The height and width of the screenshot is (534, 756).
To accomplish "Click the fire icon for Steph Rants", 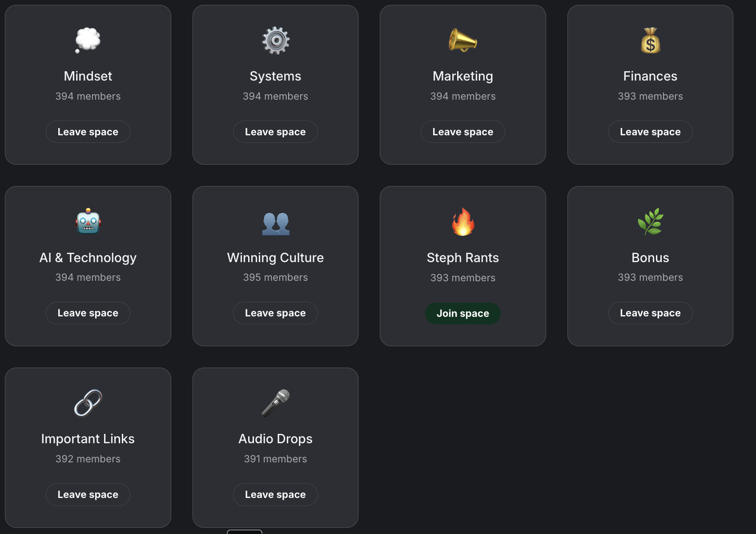I will tap(463, 222).
